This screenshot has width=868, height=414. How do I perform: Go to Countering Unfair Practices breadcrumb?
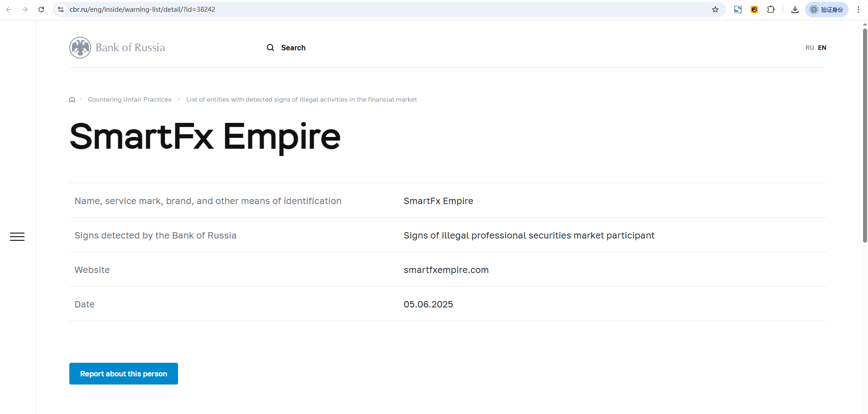[130, 99]
